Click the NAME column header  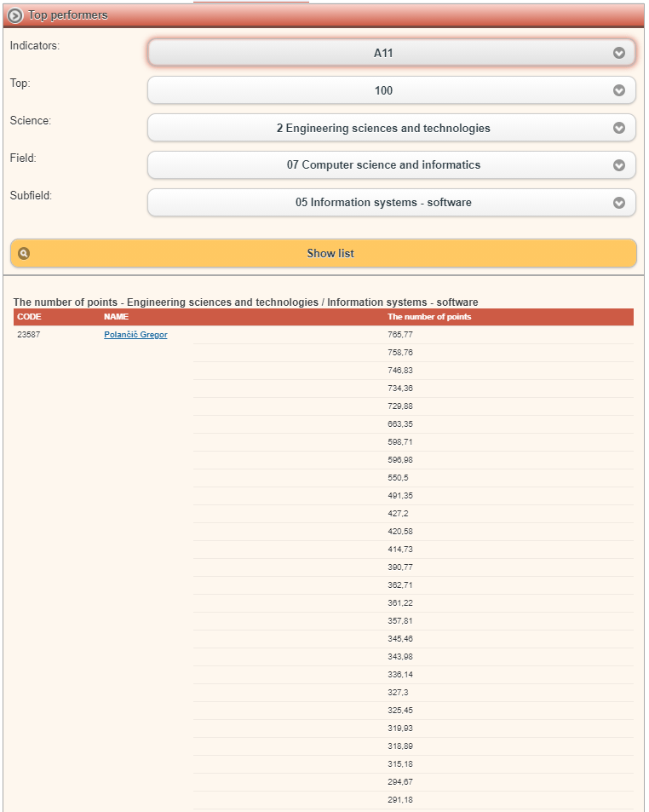tap(116, 317)
